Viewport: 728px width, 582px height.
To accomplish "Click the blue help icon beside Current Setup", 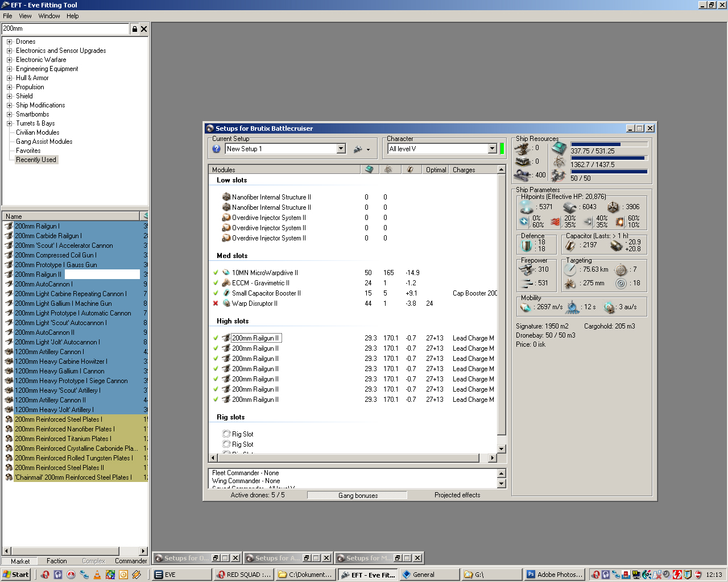I will point(216,149).
